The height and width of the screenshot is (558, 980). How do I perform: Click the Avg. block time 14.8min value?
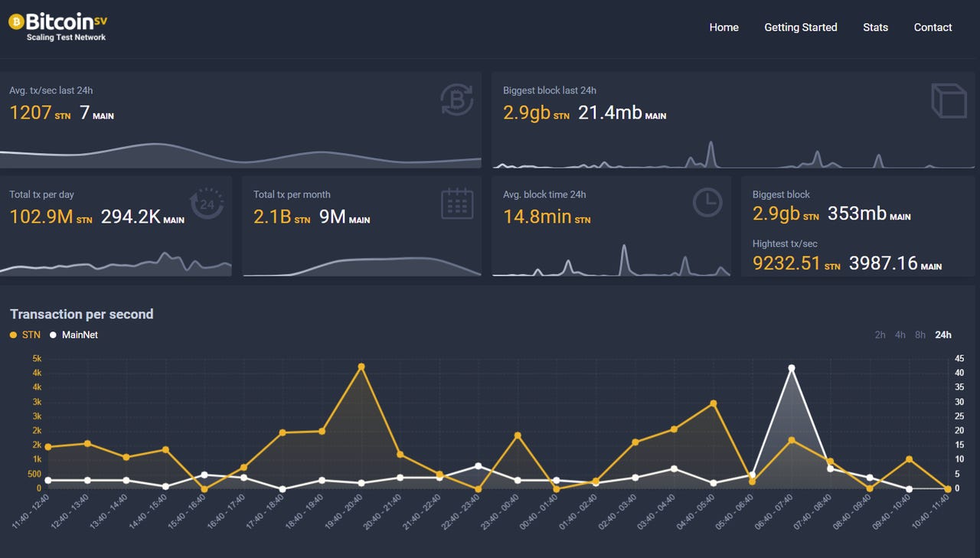click(x=537, y=217)
